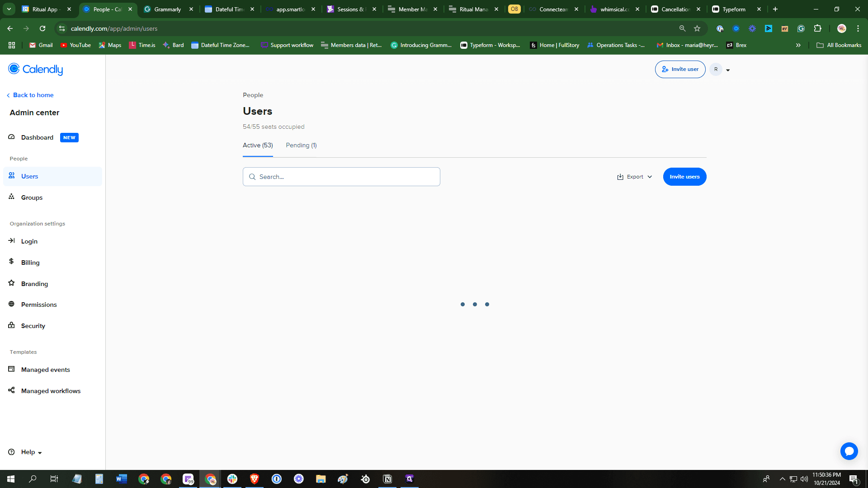
Task: Open Chrome three-dot menu
Action: 858,28
